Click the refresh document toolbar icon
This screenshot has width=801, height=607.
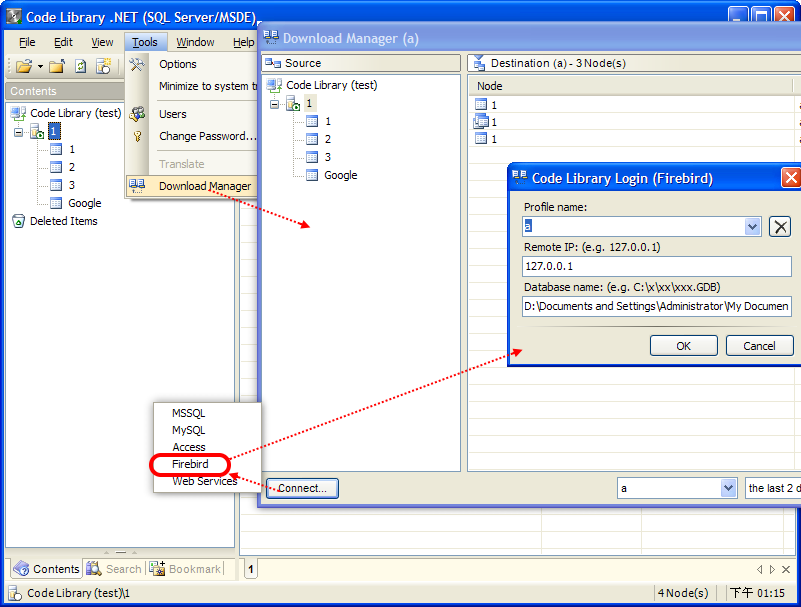[x=80, y=66]
